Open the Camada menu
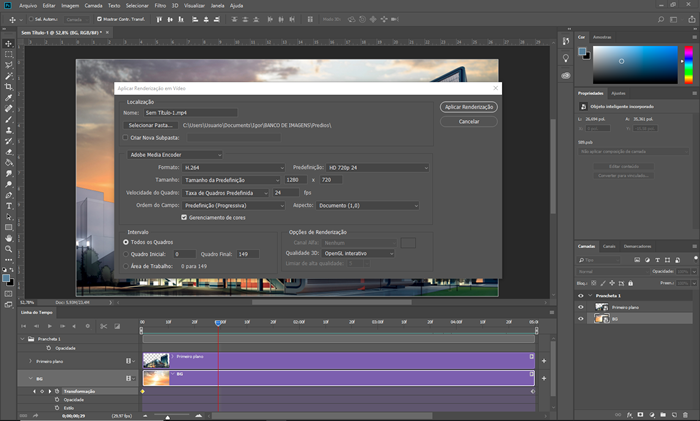The height and width of the screenshot is (421, 700). [x=93, y=5]
